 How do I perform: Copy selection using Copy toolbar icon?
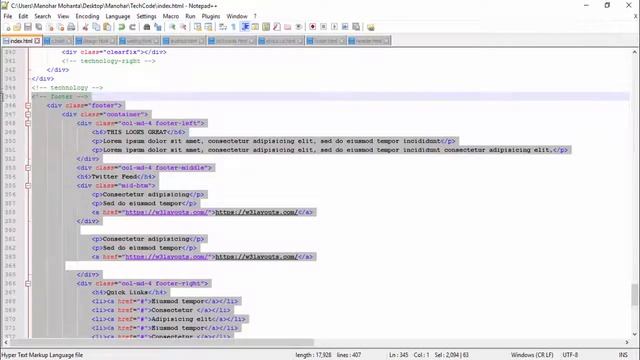96,27
